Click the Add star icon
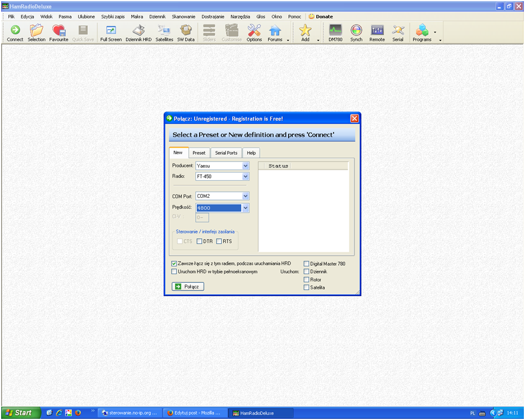Screen dimensions: 525x420 pyautogui.click(x=305, y=33)
